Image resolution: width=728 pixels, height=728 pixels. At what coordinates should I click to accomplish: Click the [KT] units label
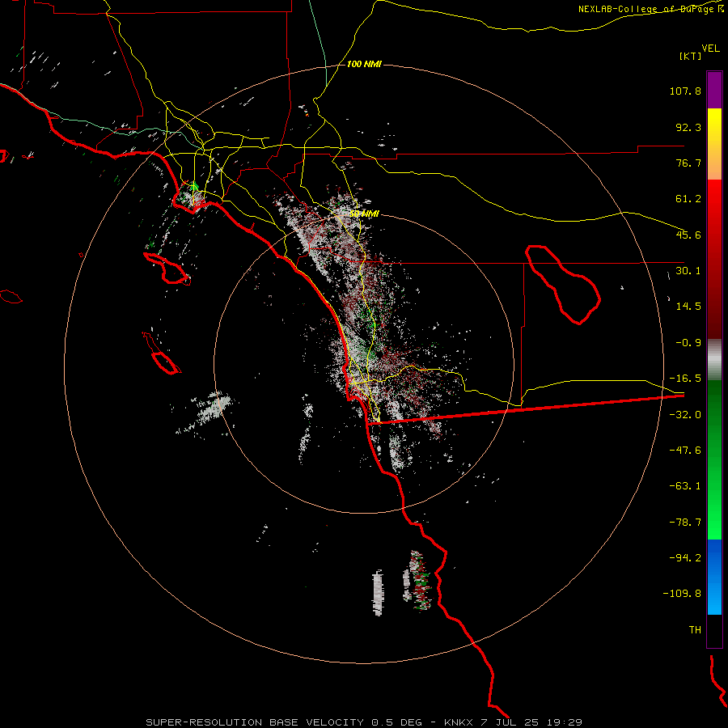(690, 56)
